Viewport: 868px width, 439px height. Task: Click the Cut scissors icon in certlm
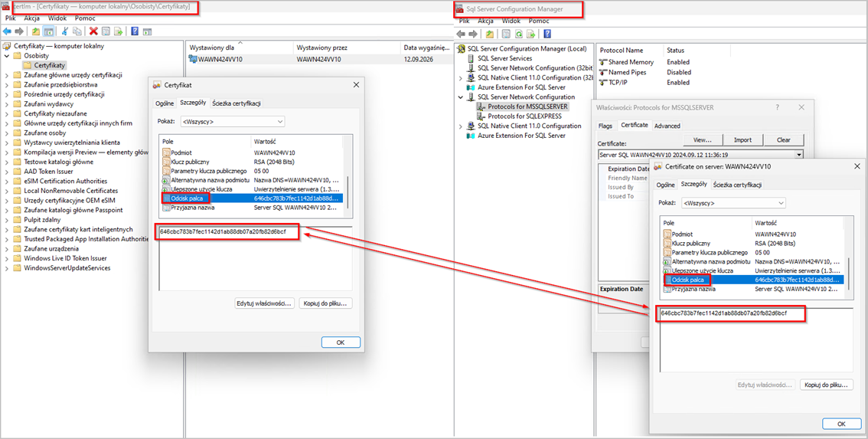pos(65,31)
